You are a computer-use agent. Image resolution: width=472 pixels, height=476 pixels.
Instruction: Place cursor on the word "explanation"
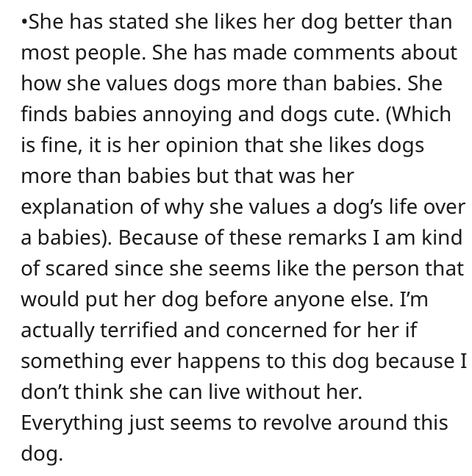click(83, 206)
